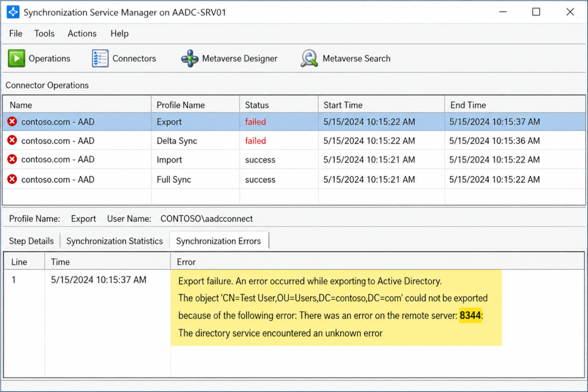Image resolution: width=588 pixels, height=392 pixels.
Task: Click the Metaverse Search label
Action: tap(357, 59)
